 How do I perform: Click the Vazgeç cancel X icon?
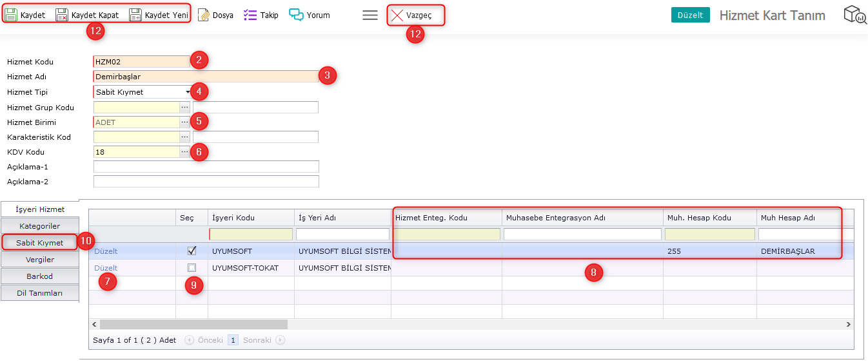pos(397,15)
